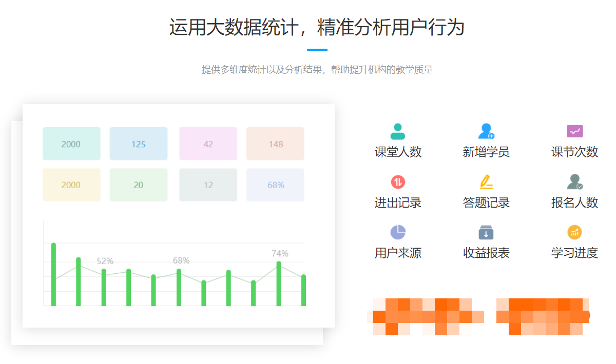The image size is (616, 364).
Task: Click the gray 12 stat card
Action: point(208,185)
